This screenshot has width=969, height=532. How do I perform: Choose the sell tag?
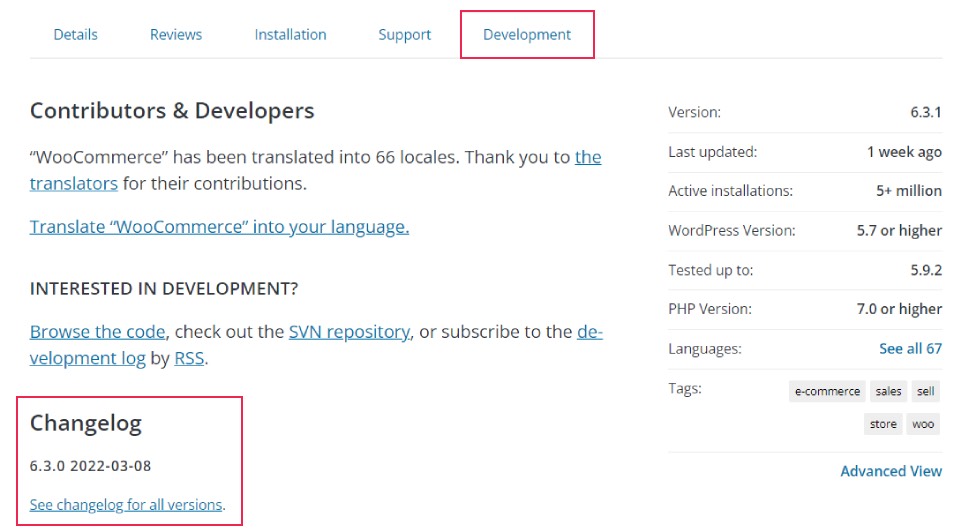pyautogui.click(x=925, y=392)
